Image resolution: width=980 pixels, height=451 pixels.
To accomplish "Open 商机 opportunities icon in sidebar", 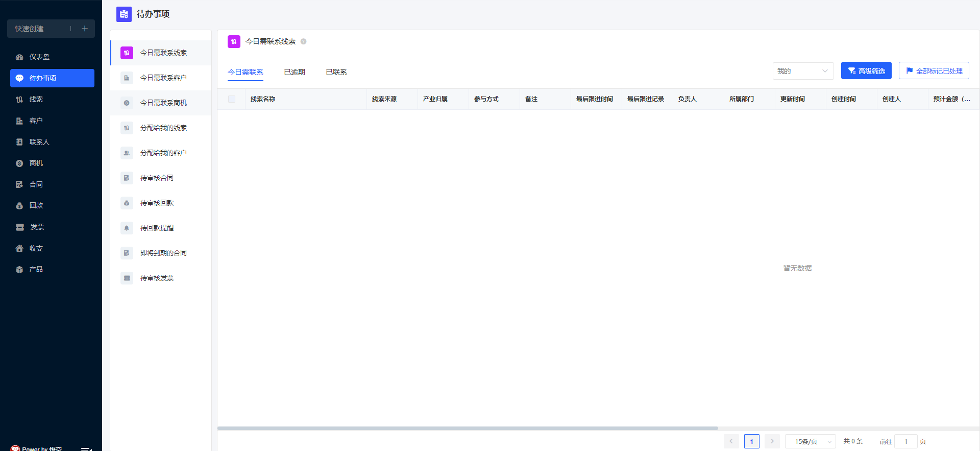I will [x=19, y=163].
